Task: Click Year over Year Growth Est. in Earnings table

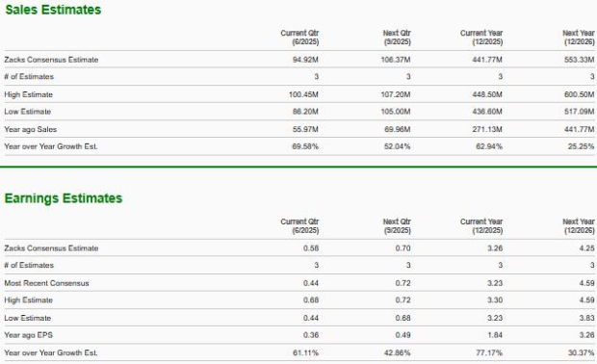Action: click(x=51, y=353)
